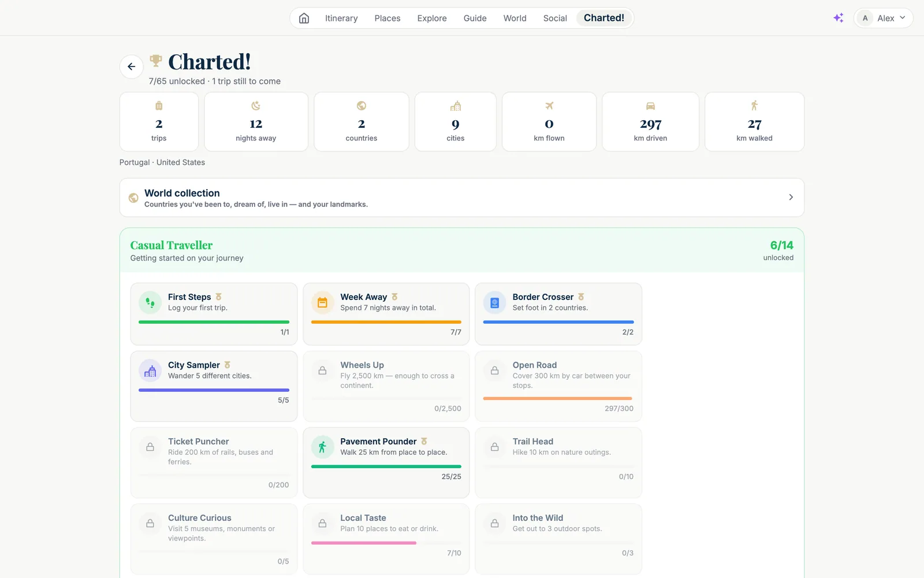
Task: Click the 6/14 unlocked counter
Action: [778, 250]
